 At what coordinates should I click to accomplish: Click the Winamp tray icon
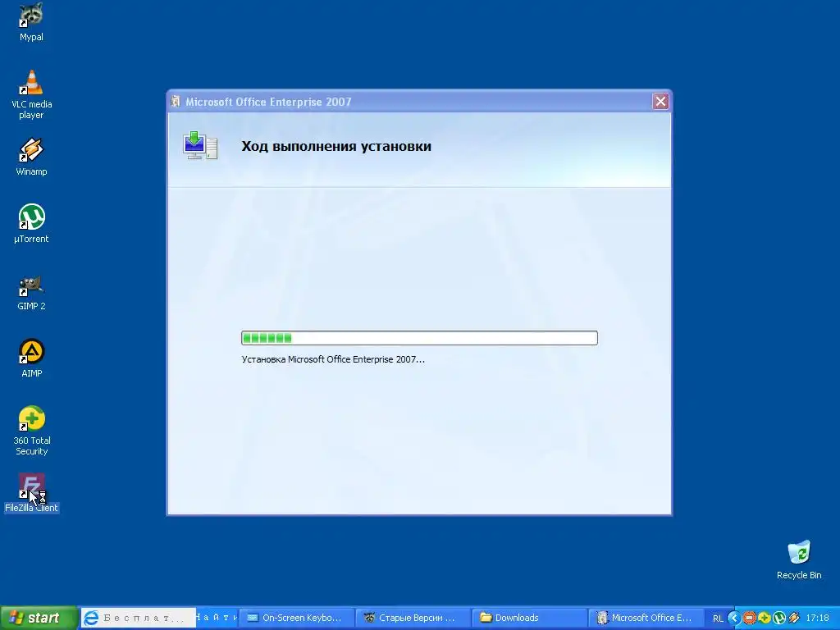[794, 618]
